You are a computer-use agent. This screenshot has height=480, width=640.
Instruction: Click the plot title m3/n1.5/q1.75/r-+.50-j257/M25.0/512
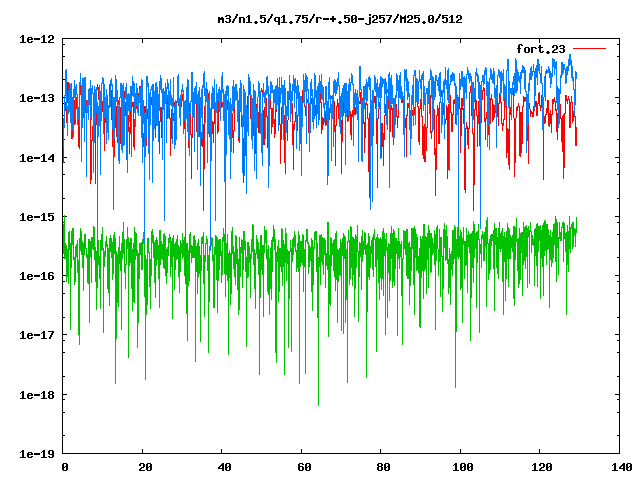point(340,19)
